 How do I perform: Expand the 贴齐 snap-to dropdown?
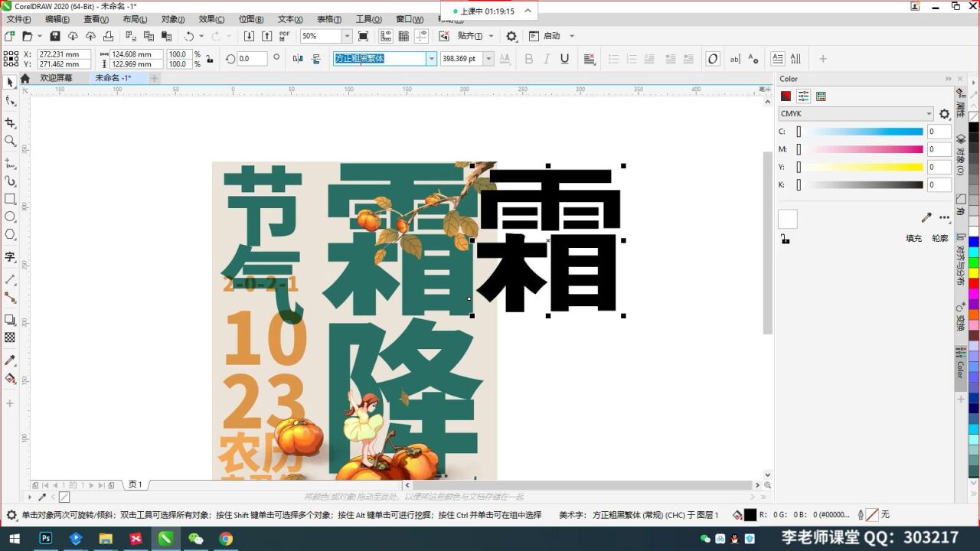point(491,36)
